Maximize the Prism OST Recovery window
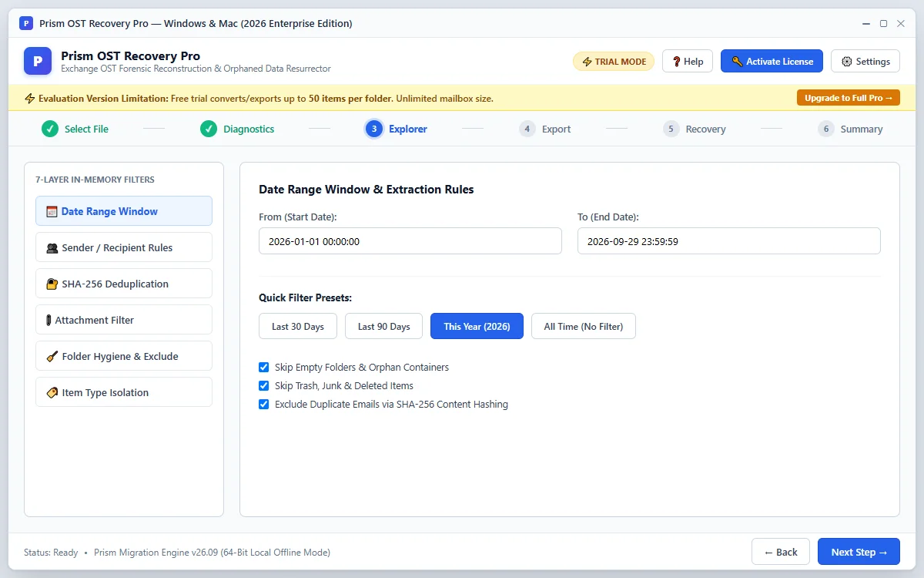Viewport: 924px width, 578px height. pyautogui.click(x=883, y=23)
